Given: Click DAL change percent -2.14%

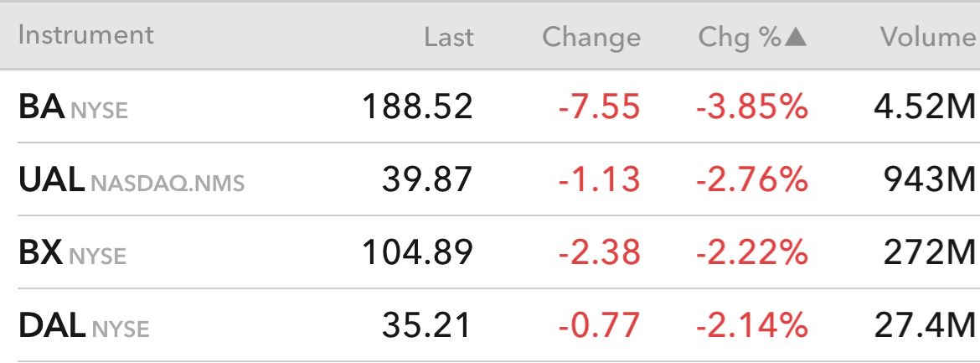Looking at the screenshot, I should [x=752, y=324].
